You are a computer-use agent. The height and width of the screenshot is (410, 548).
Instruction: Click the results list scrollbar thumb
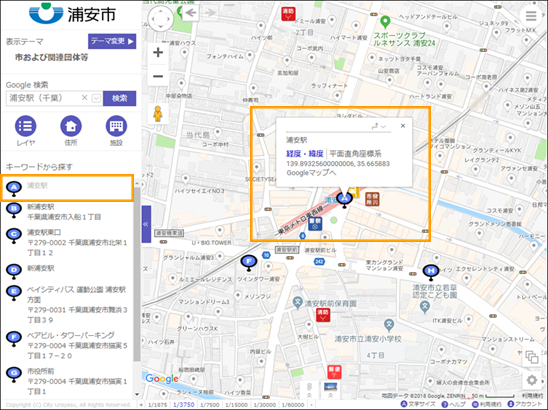coord(137,274)
